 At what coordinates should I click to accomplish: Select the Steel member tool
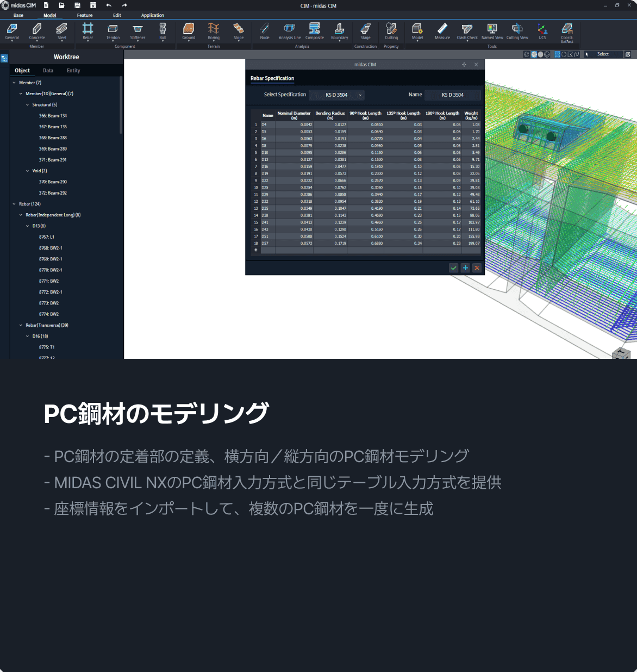click(x=62, y=32)
